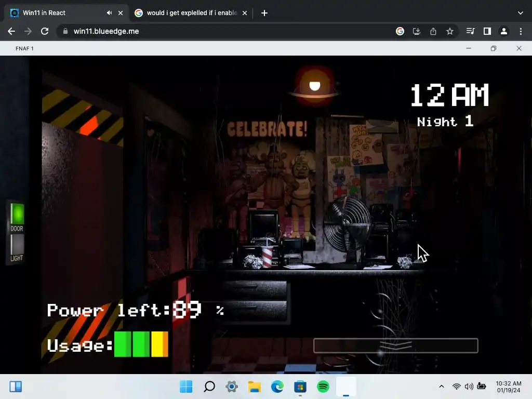Image resolution: width=532 pixels, height=399 pixels.
Task: Go forward in browser history
Action: 28,31
